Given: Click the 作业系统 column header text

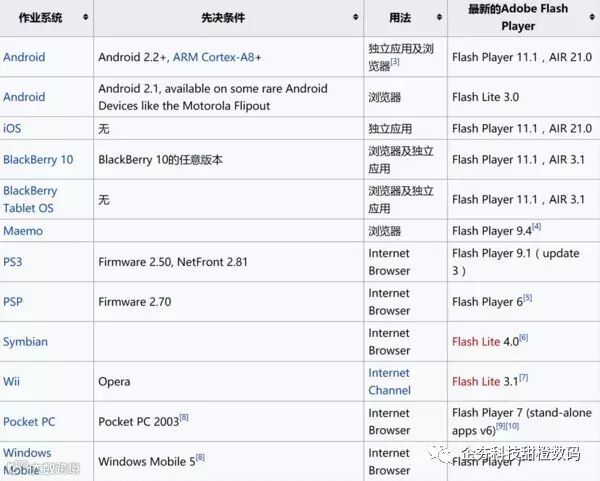Looking at the screenshot, I should (41, 17).
